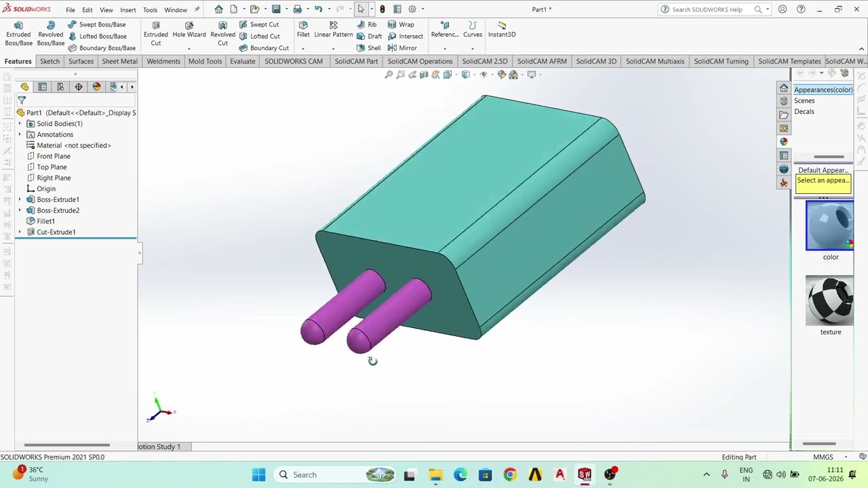
Task: Choose Boundary Boss/Base feature
Action: [x=102, y=48]
